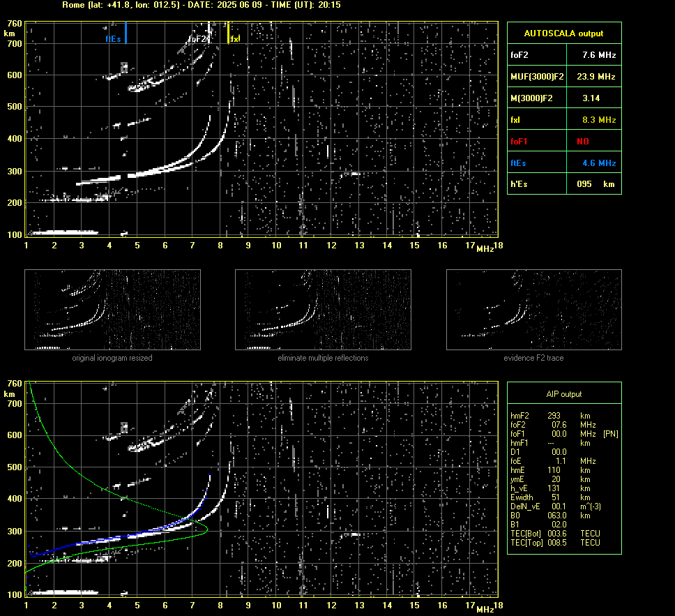
Task: Click the 100 km axis label on the top plot
Action: (x=15, y=235)
